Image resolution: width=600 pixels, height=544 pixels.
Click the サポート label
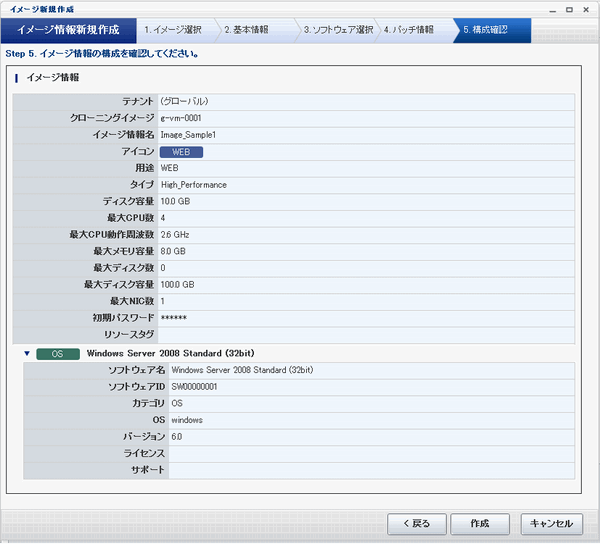click(148, 470)
